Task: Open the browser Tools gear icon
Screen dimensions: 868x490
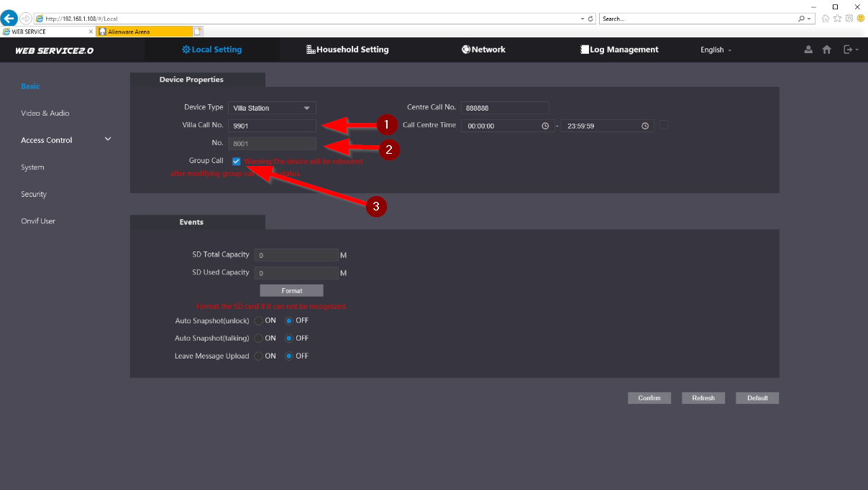Action: tap(849, 19)
